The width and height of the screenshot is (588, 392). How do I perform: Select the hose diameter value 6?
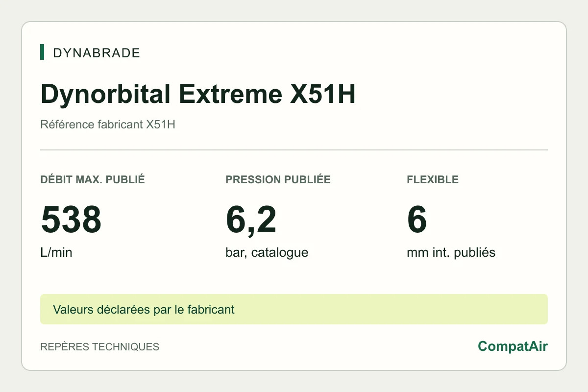point(417,220)
